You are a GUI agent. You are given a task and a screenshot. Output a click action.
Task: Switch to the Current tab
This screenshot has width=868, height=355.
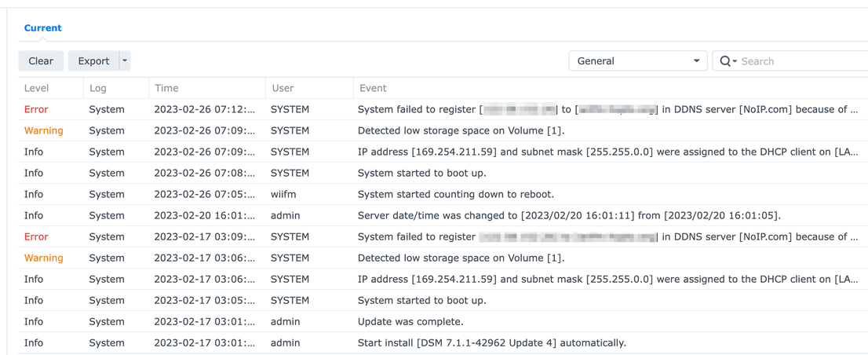point(42,28)
